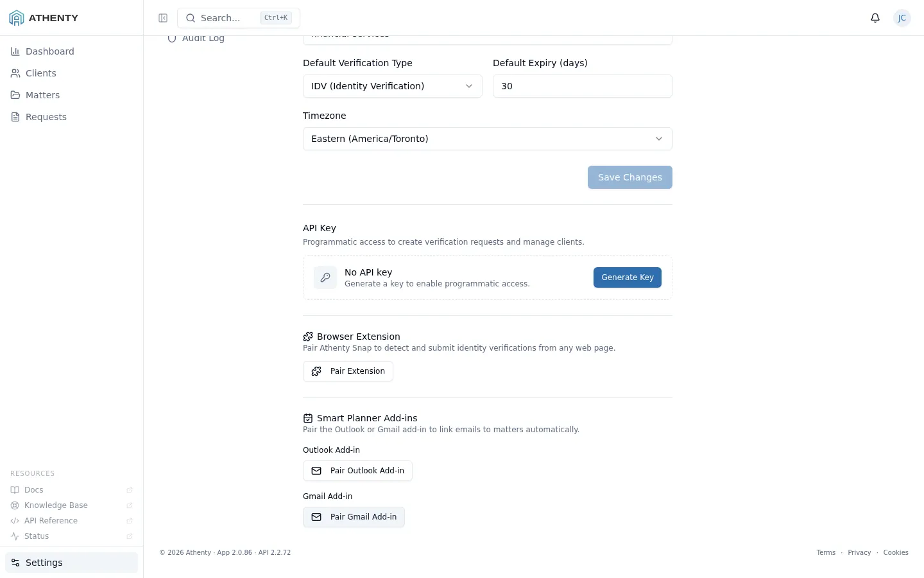Click external link icon next to Docs

130,490
